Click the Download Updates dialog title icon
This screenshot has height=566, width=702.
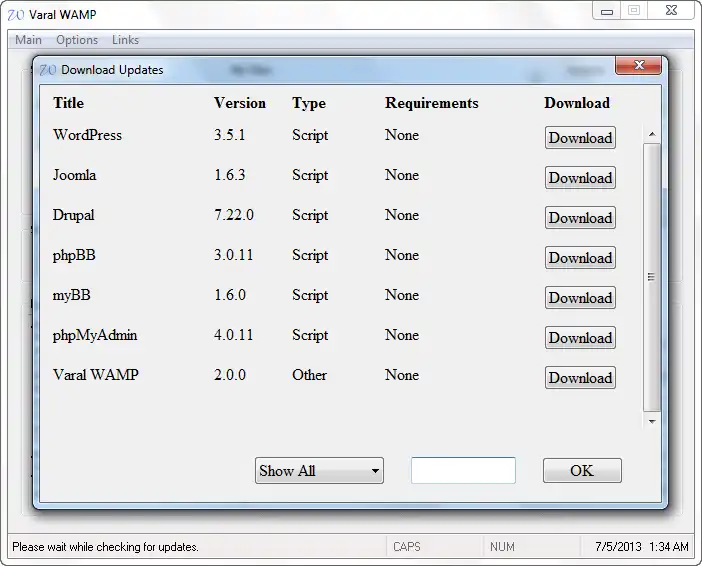tap(47, 70)
